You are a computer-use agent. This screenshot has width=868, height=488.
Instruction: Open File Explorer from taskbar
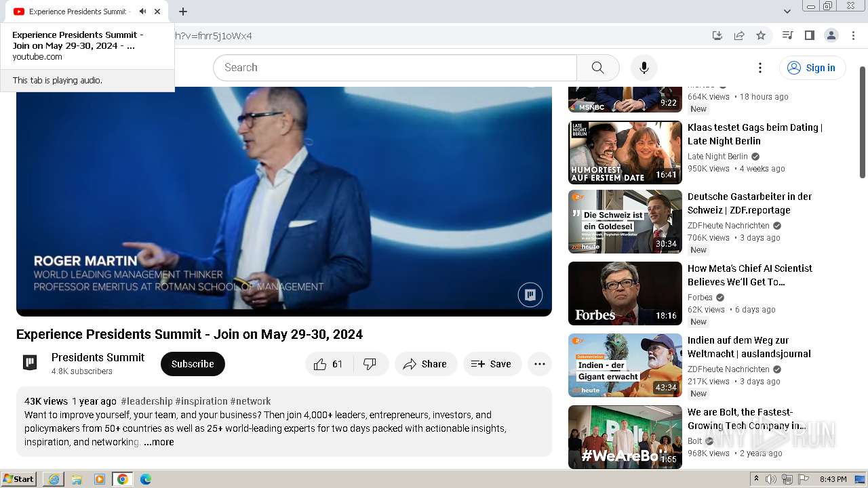pos(77,479)
